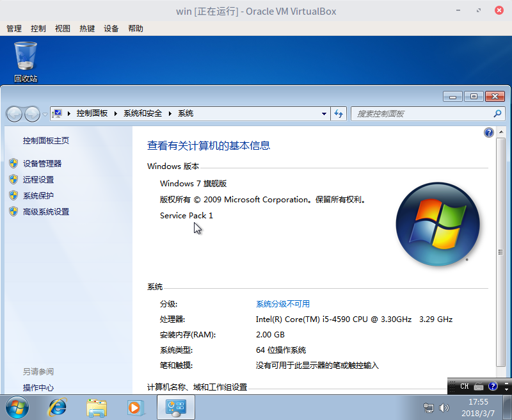Select 系统 breadcrumb
Screen dimensions: 512x420
tap(186, 113)
